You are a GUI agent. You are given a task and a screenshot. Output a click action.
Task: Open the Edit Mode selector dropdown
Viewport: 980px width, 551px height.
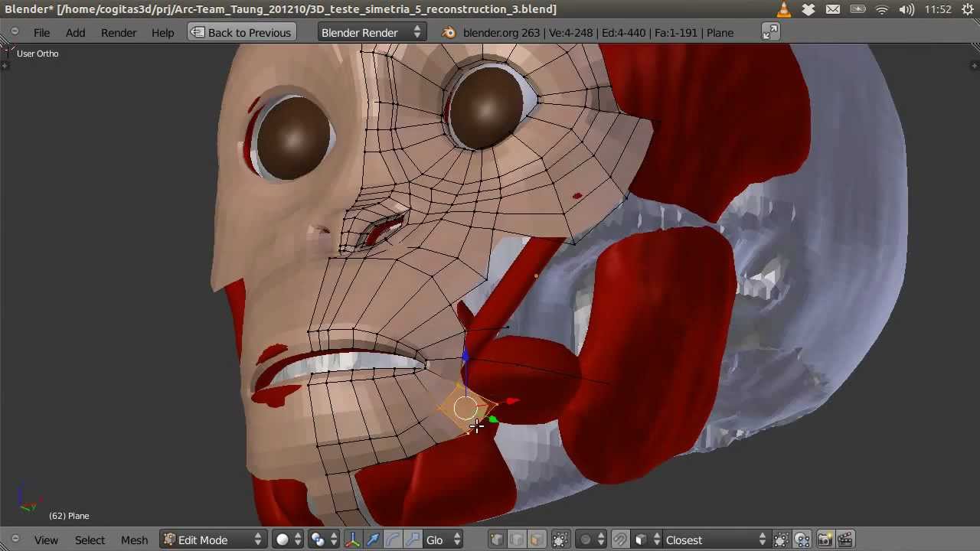click(x=213, y=540)
